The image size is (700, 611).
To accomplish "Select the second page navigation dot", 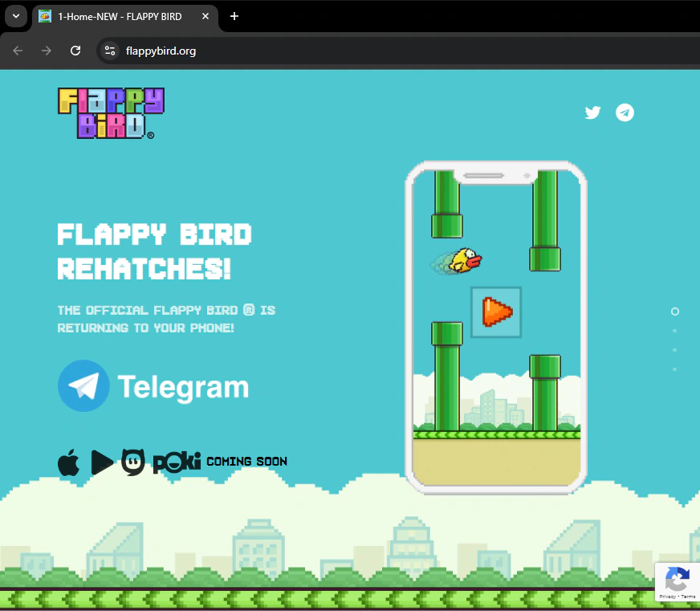I will click(674, 331).
